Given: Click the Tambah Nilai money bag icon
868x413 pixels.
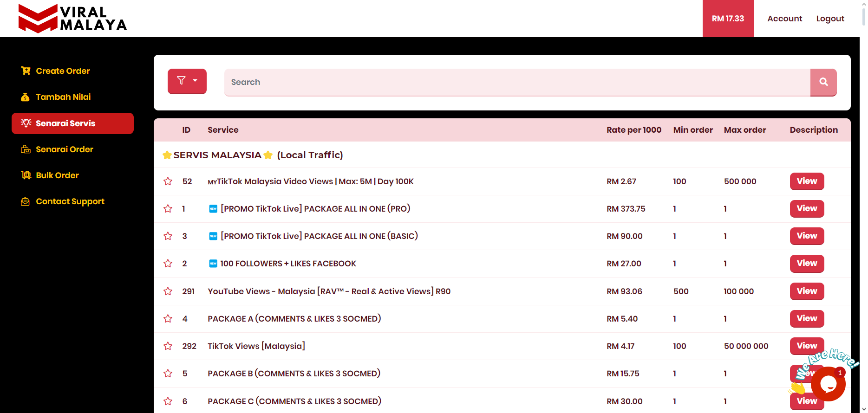Looking at the screenshot, I should click(26, 97).
